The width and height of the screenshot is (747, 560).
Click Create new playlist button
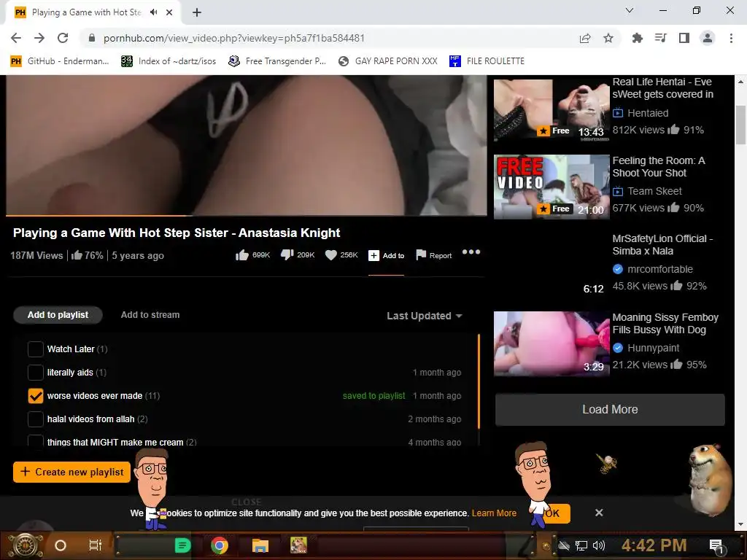71,472
